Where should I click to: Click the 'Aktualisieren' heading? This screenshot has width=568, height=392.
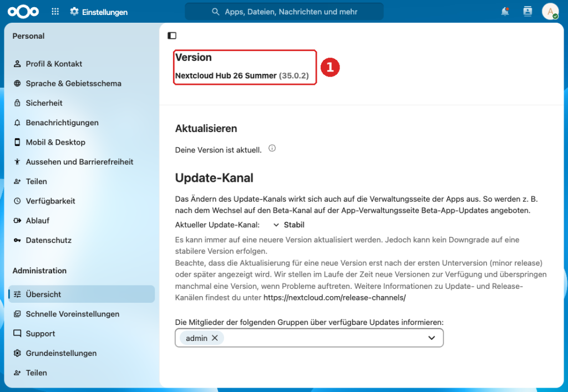point(206,129)
